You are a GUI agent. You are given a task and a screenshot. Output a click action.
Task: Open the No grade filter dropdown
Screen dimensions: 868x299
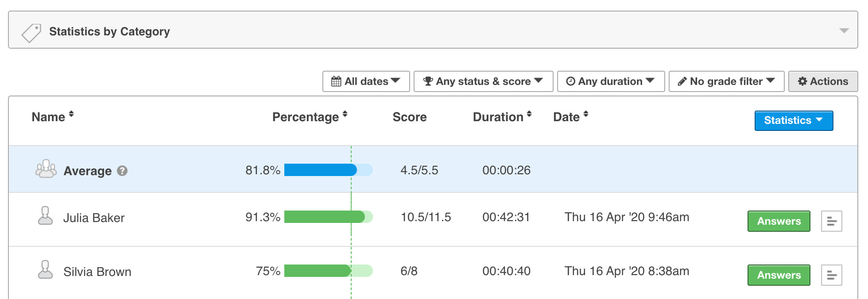[726, 81]
